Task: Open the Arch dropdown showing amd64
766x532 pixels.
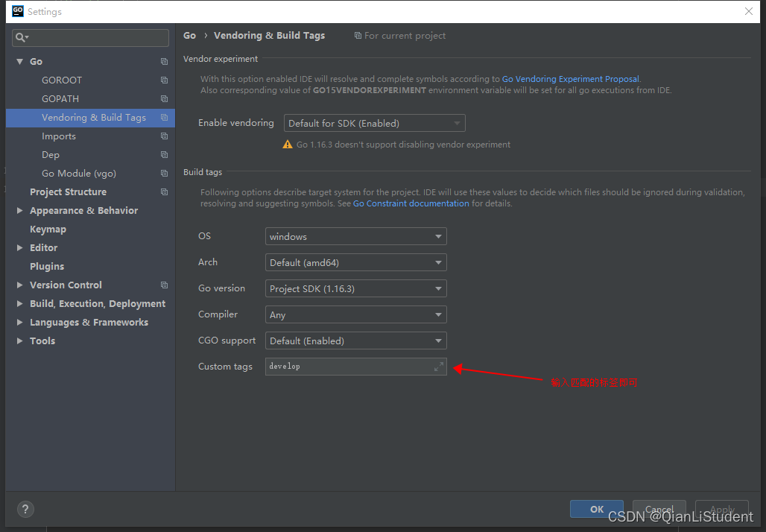Action: (355, 262)
